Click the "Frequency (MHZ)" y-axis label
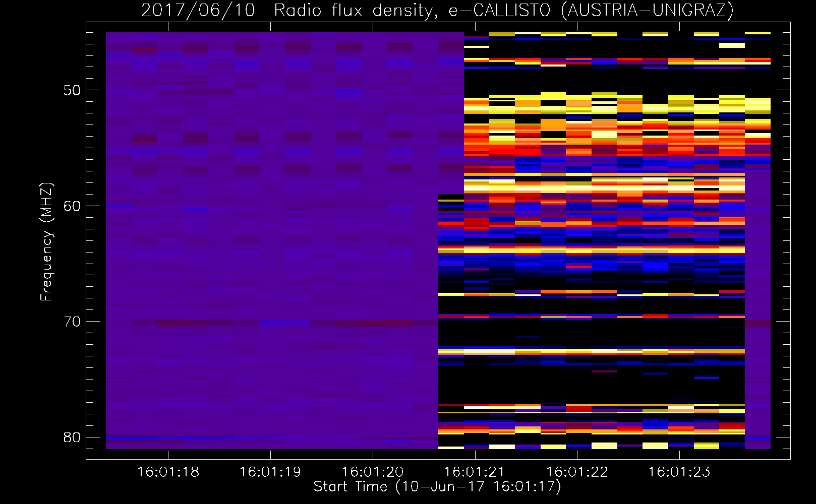 46,242
